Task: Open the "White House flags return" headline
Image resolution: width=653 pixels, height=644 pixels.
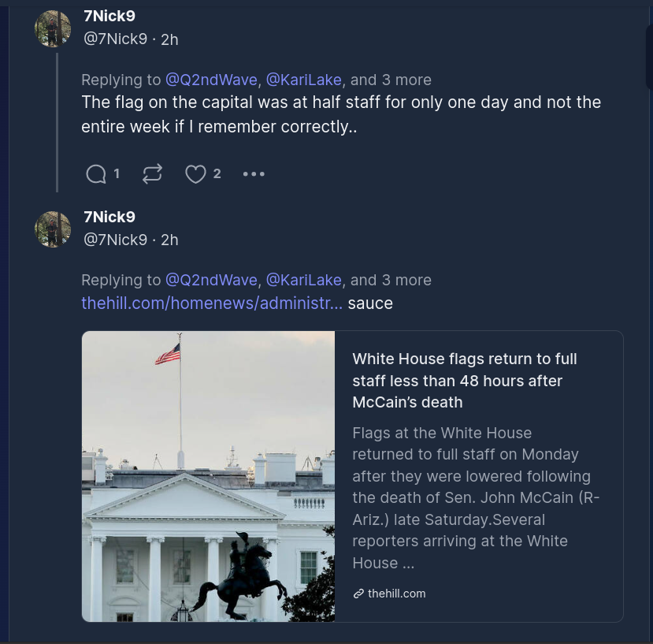Action: tap(465, 381)
